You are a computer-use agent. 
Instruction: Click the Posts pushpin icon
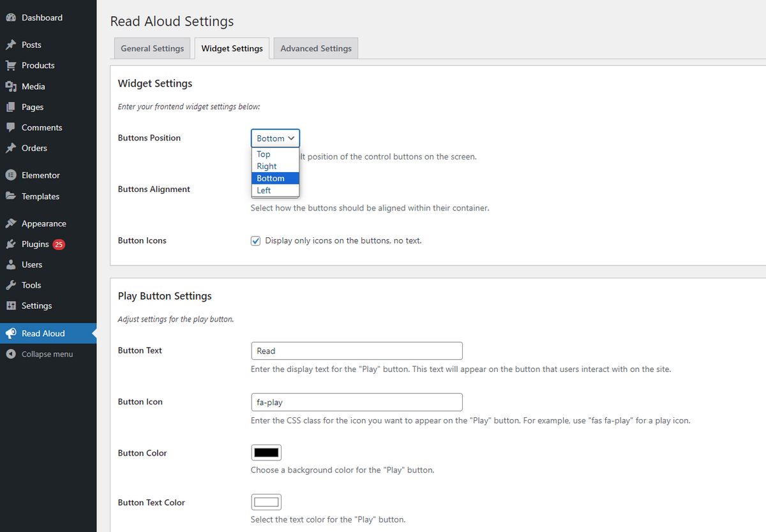point(11,45)
